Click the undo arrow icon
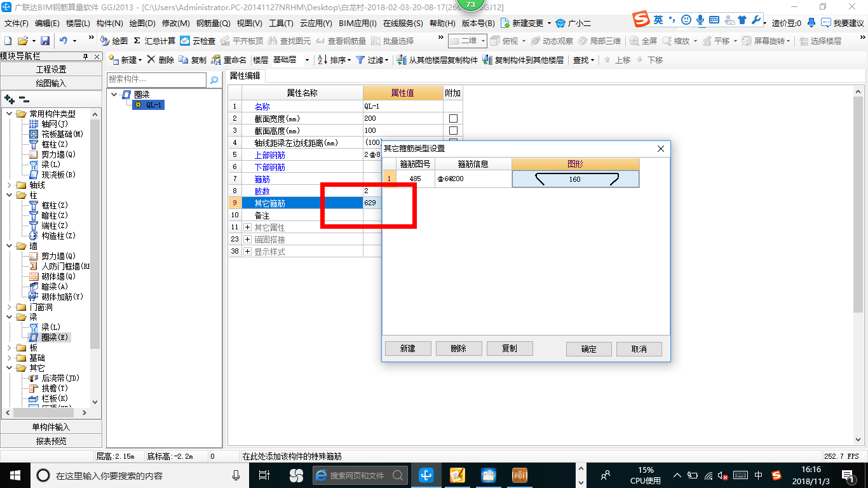Image resolution: width=868 pixels, height=488 pixels. (x=64, y=41)
